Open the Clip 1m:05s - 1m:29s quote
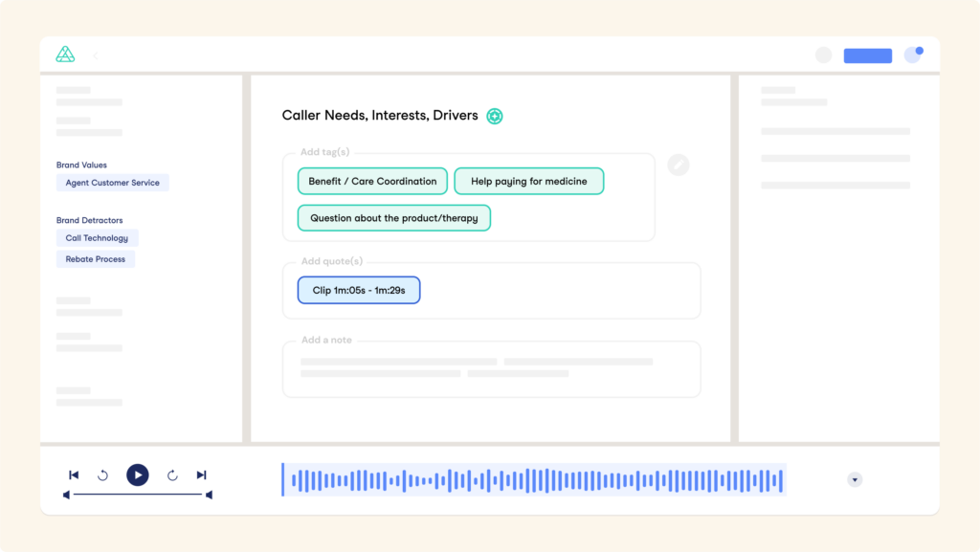Viewport: 980px width, 552px height. tap(359, 291)
